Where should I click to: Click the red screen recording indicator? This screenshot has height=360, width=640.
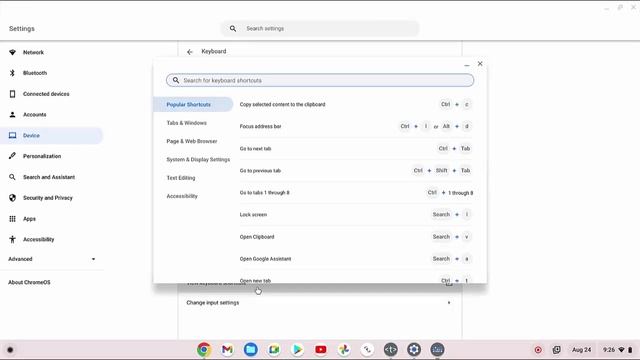pos(538,350)
